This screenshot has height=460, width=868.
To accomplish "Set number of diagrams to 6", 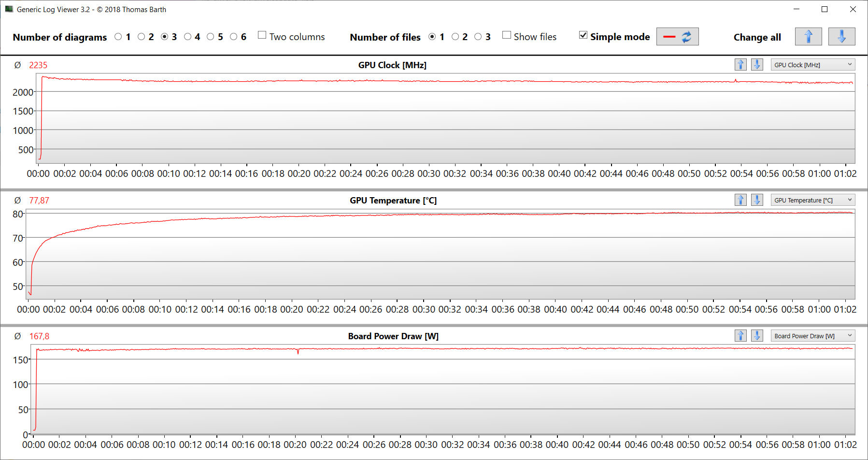I will [234, 37].
